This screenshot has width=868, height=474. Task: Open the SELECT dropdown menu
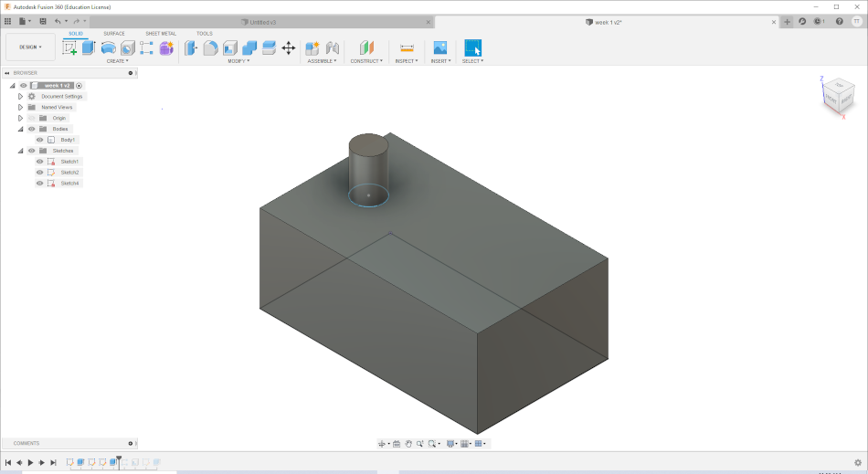click(472, 61)
